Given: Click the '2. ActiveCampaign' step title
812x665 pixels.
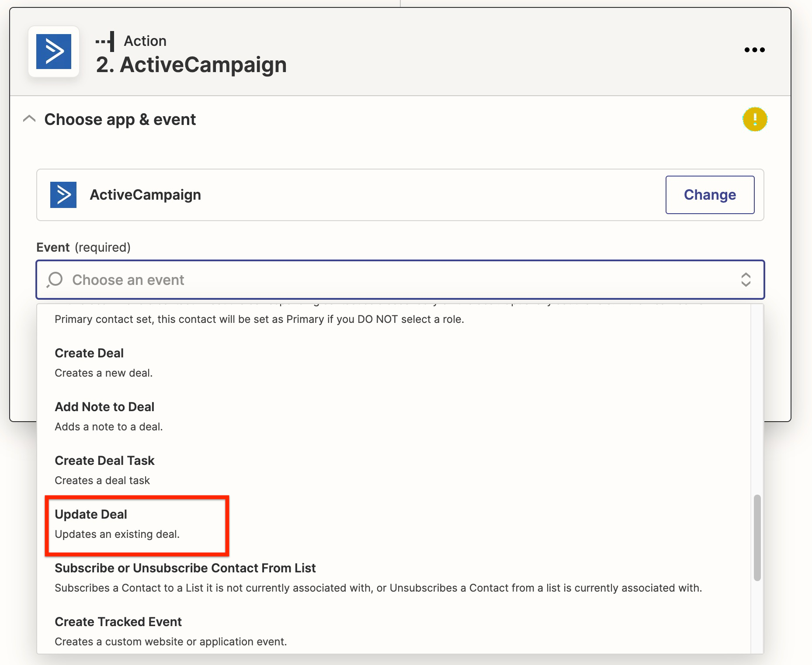Looking at the screenshot, I should pyautogui.click(x=191, y=65).
